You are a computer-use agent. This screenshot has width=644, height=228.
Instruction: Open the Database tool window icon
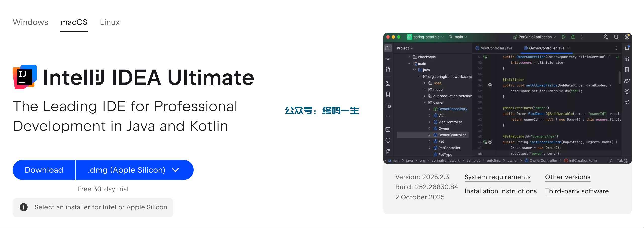(x=627, y=70)
